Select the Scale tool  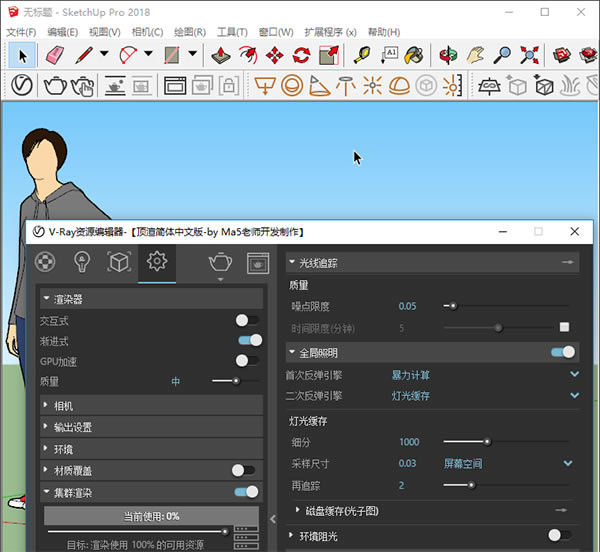point(329,55)
